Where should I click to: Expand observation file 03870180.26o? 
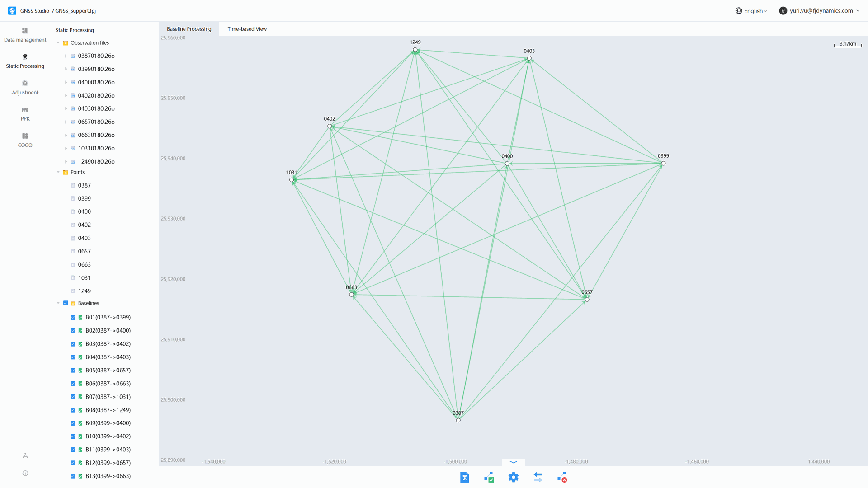[x=66, y=56]
